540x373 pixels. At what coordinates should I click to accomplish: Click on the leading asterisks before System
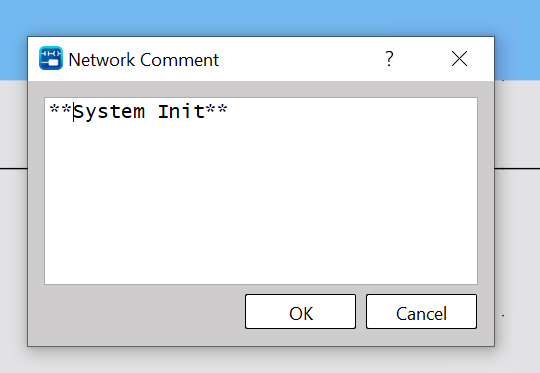(61, 110)
